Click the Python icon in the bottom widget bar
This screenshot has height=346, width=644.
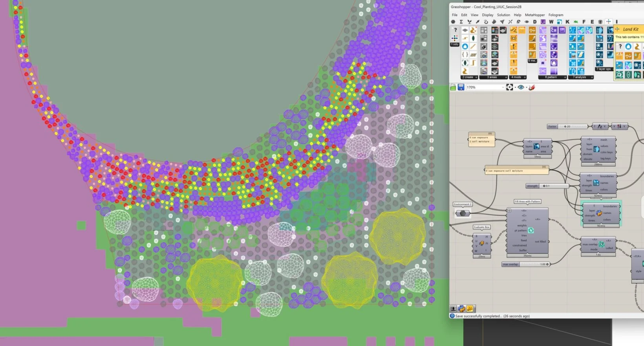[462, 309]
